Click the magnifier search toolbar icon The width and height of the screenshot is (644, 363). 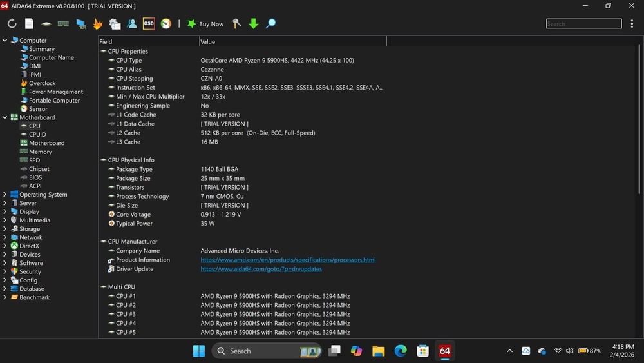[x=270, y=24]
